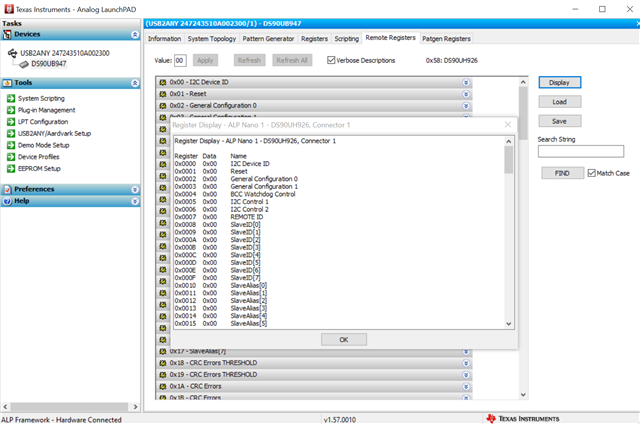Screen dimensions: 640x424
Task: Click the Register Display scrollbar down arrow
Action: tap(509, 324)
